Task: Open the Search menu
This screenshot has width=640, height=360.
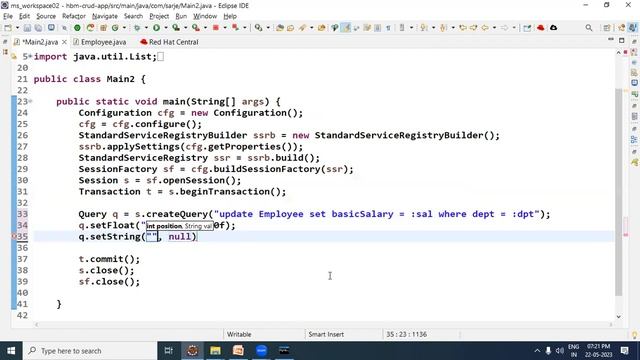Action: coord(133,16)
